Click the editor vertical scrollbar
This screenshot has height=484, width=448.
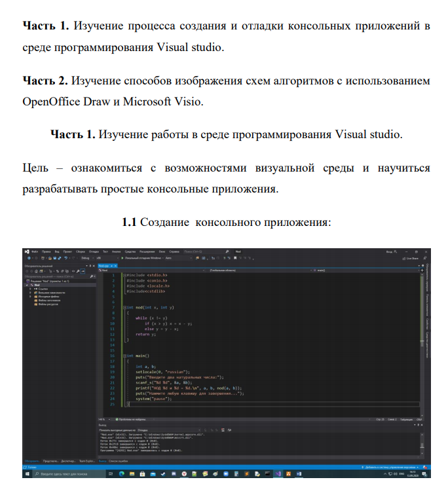[422, 344]
